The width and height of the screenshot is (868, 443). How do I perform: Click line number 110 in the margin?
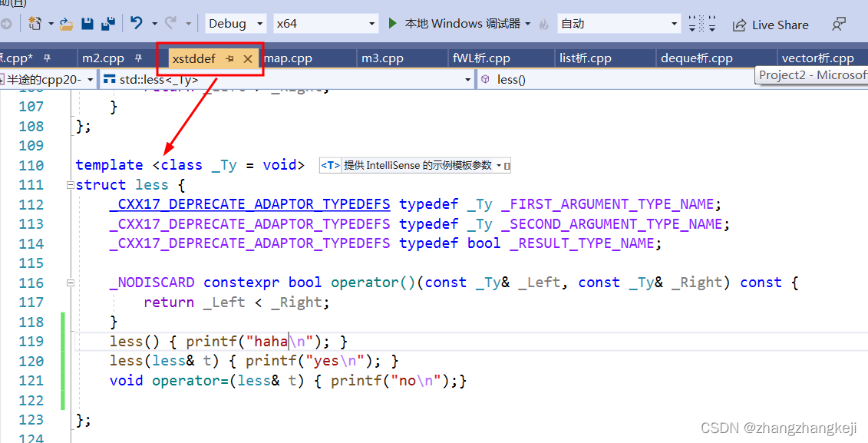[31, 165]
